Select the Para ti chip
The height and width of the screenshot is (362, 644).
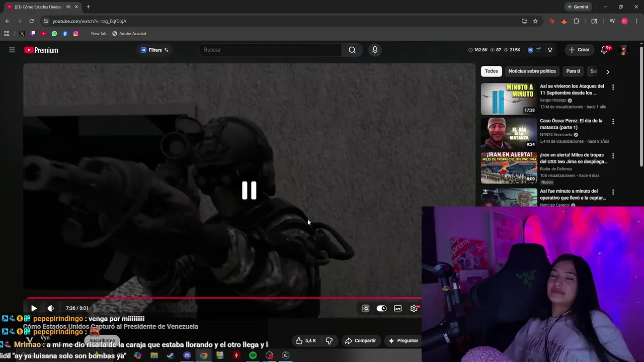click(x=573, y=71)
